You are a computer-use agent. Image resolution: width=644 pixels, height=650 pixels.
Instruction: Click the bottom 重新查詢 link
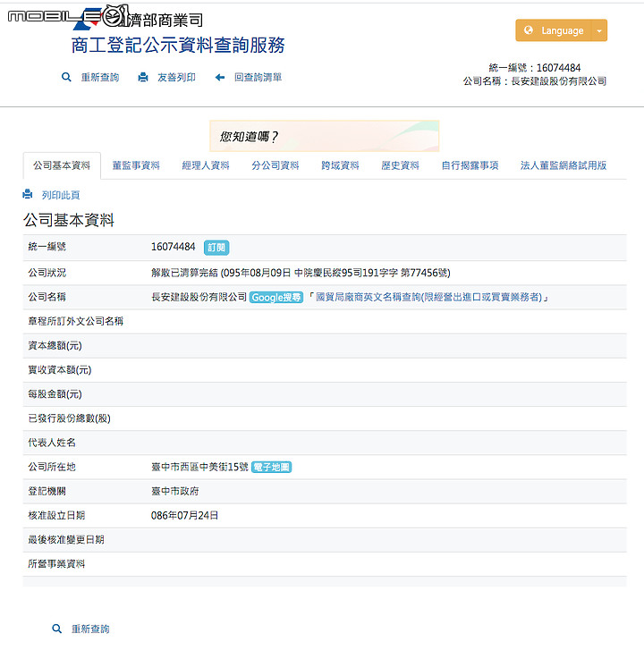[x=90, y=629]
